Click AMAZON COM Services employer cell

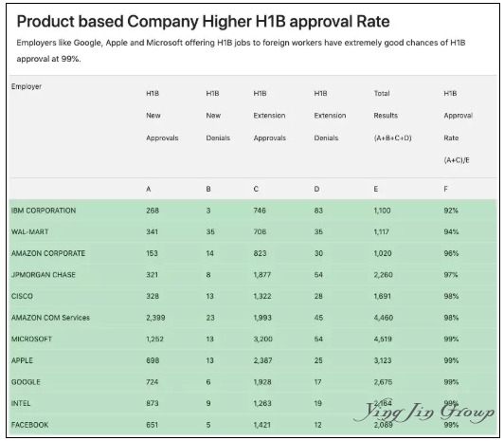50,318
